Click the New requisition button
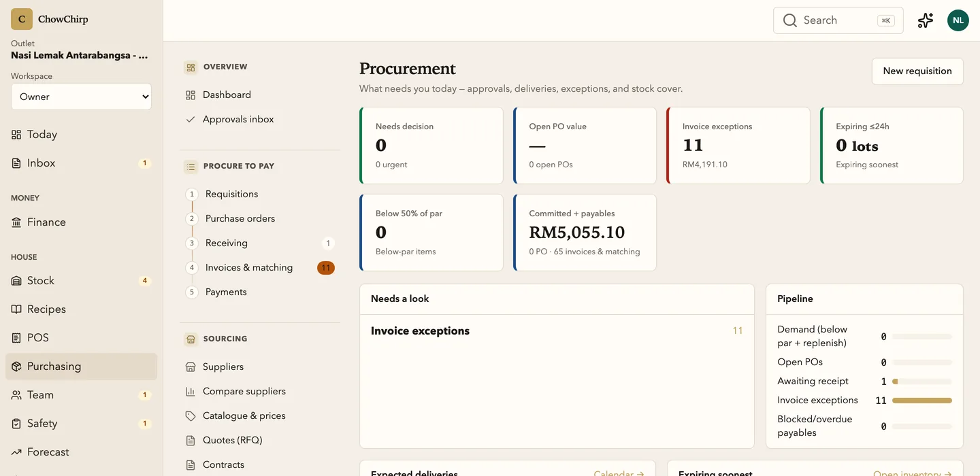The height and width of the screenshot is (476, 980). point(917,71)
